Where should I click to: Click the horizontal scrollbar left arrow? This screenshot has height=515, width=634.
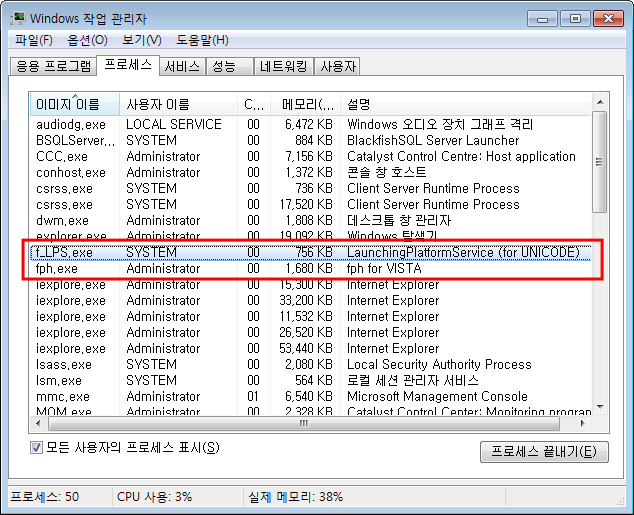tap(38, 423)
